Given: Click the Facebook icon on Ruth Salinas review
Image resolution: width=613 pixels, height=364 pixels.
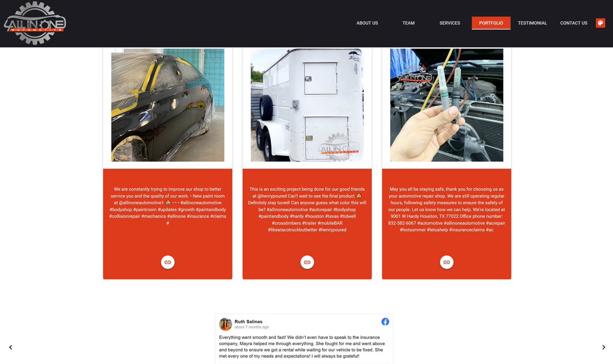Looking at the screenshot, I should 385,322.
